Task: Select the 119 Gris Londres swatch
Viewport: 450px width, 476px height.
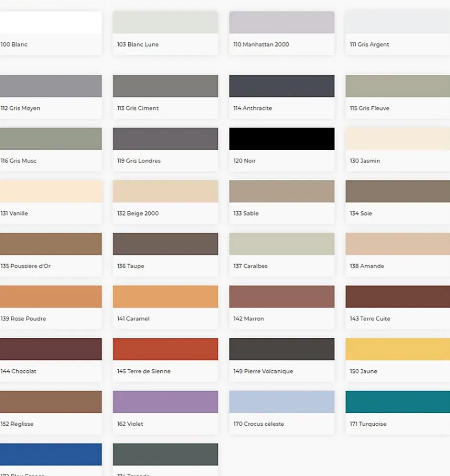Action: pos(165,139)
